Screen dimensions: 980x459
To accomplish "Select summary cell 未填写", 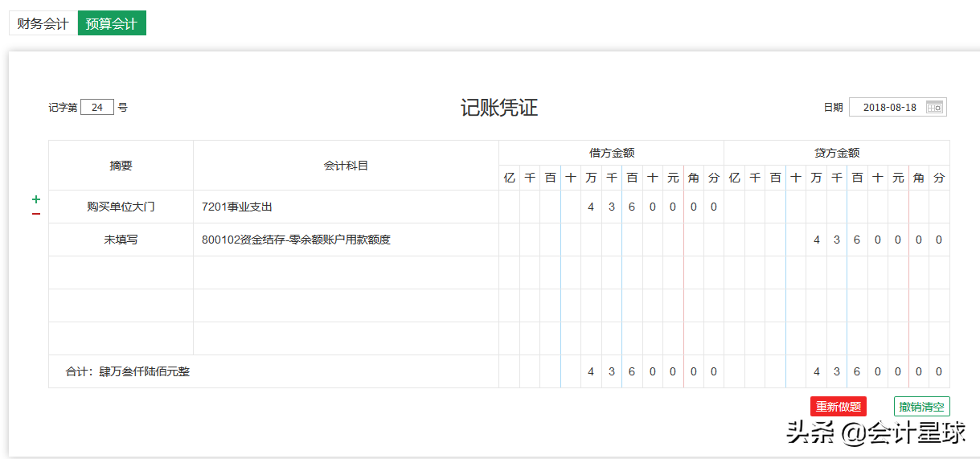I will click(x=121, y=240).
